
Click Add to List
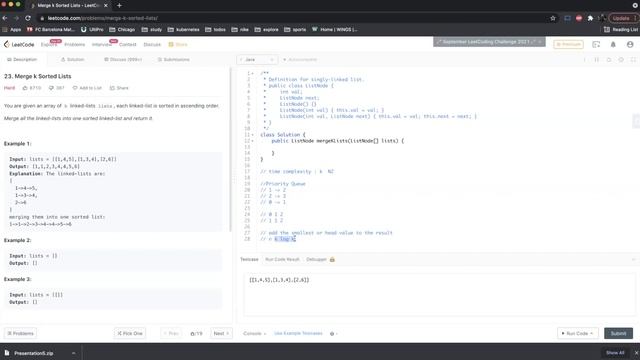point(87,88)
